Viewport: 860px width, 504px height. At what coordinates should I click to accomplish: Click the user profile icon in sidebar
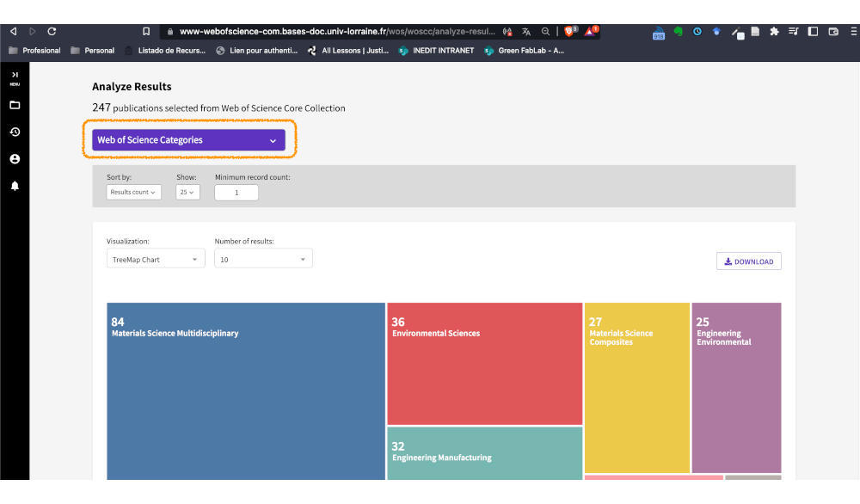[x=15, y=159]
